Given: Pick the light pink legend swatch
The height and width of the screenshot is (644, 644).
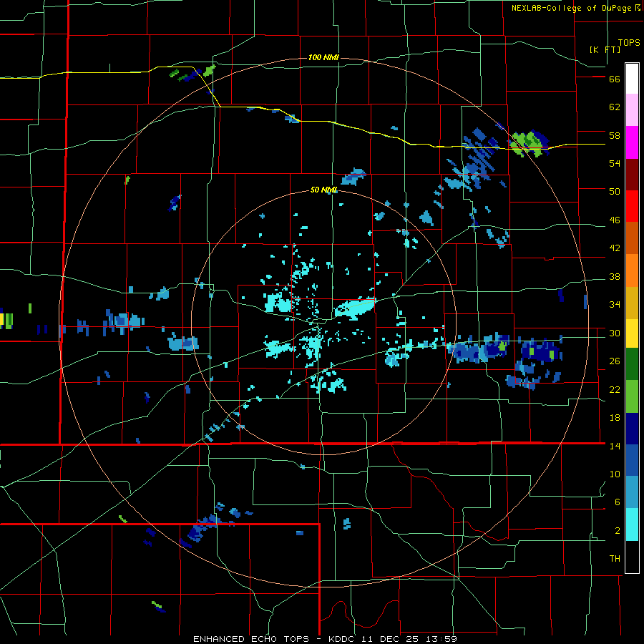Looking at the screenshot, I should (632, 109).
